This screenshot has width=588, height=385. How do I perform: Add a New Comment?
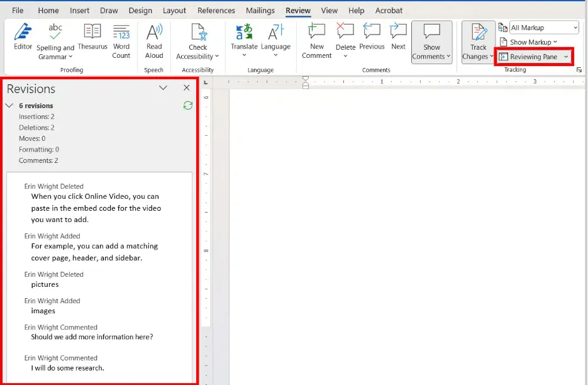tap(316, 42)
